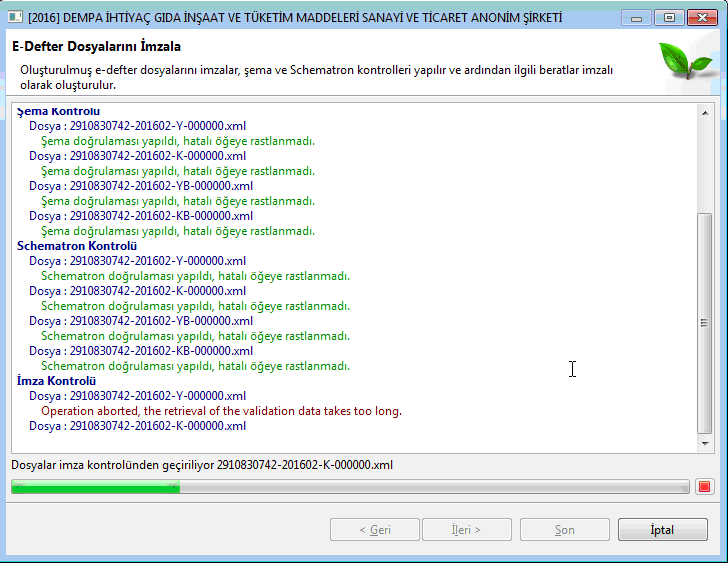728x564 pixels.
Task: Select the İmza Kontrolü section header
Action: click(56, 381)
